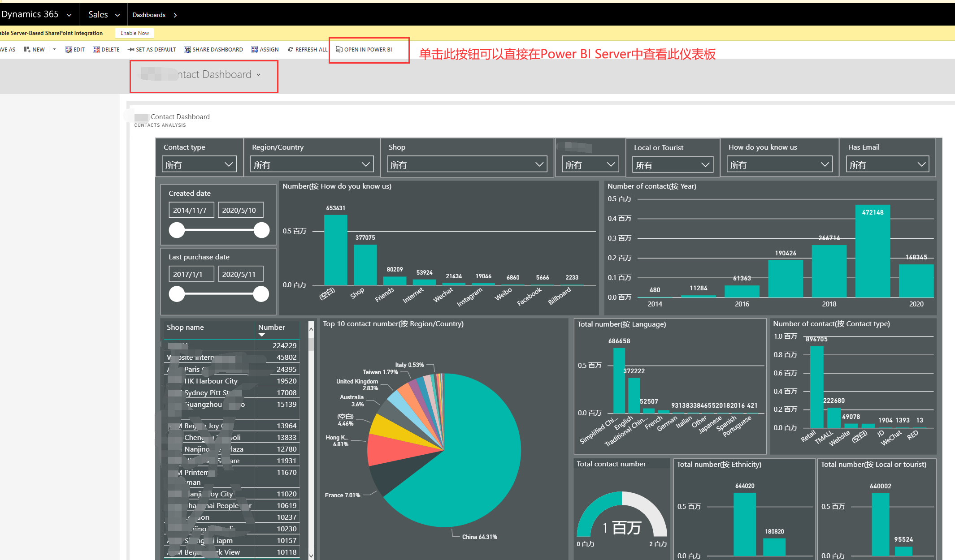Open the dashboard in Power BI
The height and width of the screenshot is (560, 955).
point(364,49)
